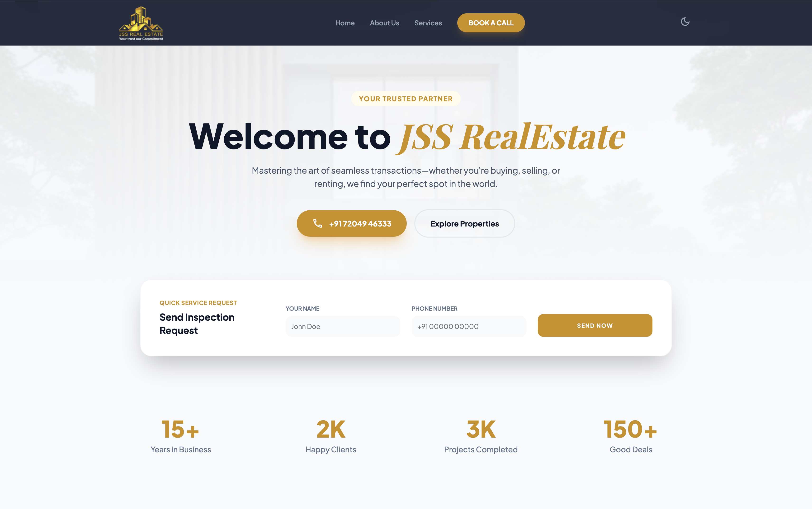Viewport: 812px width, 509px height.
Task: Click the YOUR TRUSTED PARTNER badge
Action: 406,99
